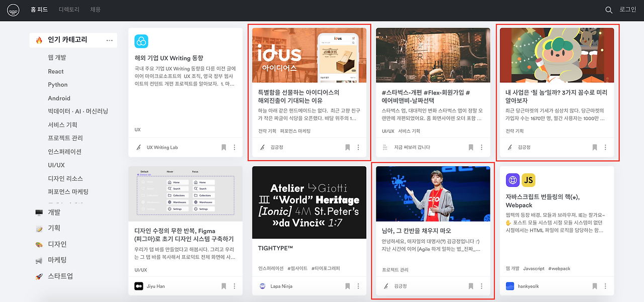Bookmark the TIGHTYPE post
This screenshot has width=644, height=302.
point(347,286)
